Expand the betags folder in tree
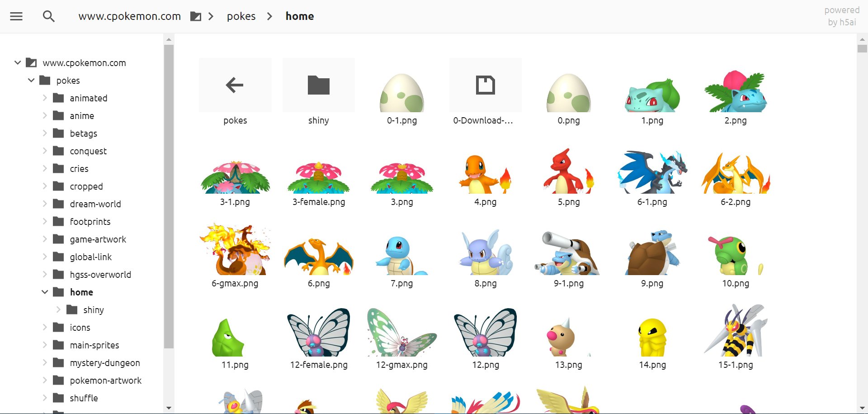 click(45, 133)
